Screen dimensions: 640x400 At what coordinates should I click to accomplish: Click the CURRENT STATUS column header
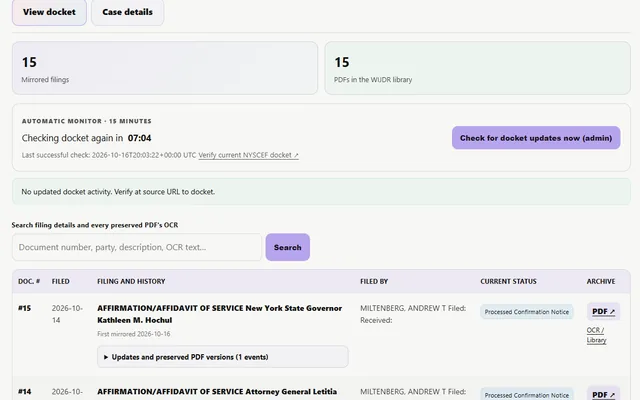click(x=508, y=281)
